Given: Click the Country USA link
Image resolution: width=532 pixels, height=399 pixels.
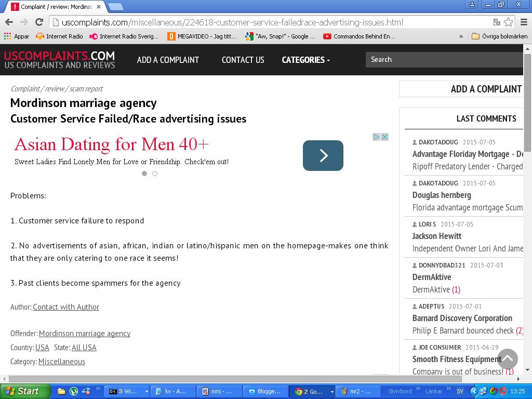Looking at the screenshot, I should [x=42, y=348].
